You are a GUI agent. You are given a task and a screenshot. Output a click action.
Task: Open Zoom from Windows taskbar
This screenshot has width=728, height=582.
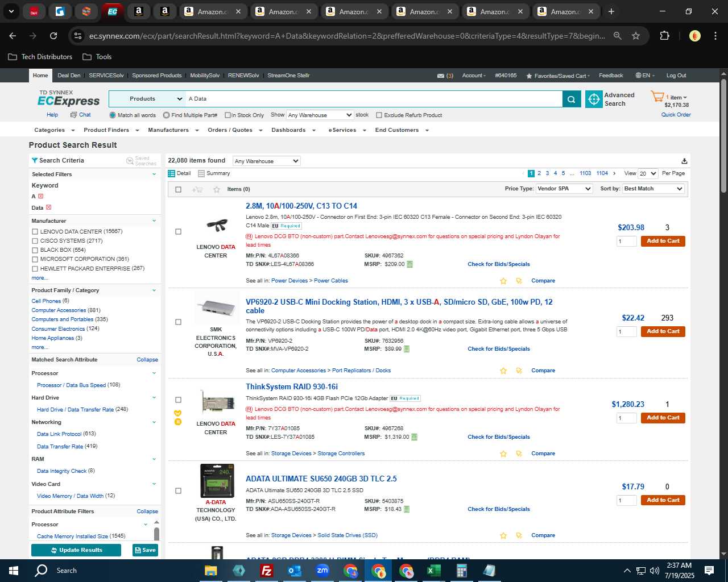coord(322,571)
